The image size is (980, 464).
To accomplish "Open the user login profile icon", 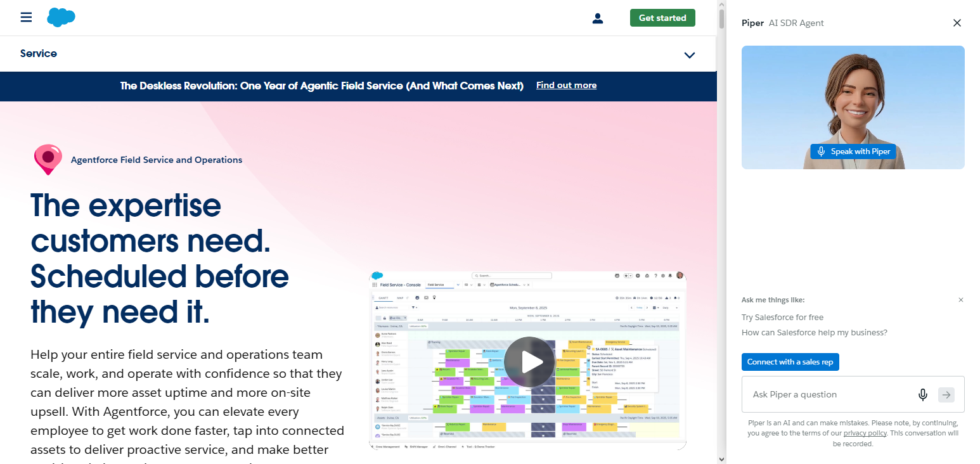I will (597, 18).
